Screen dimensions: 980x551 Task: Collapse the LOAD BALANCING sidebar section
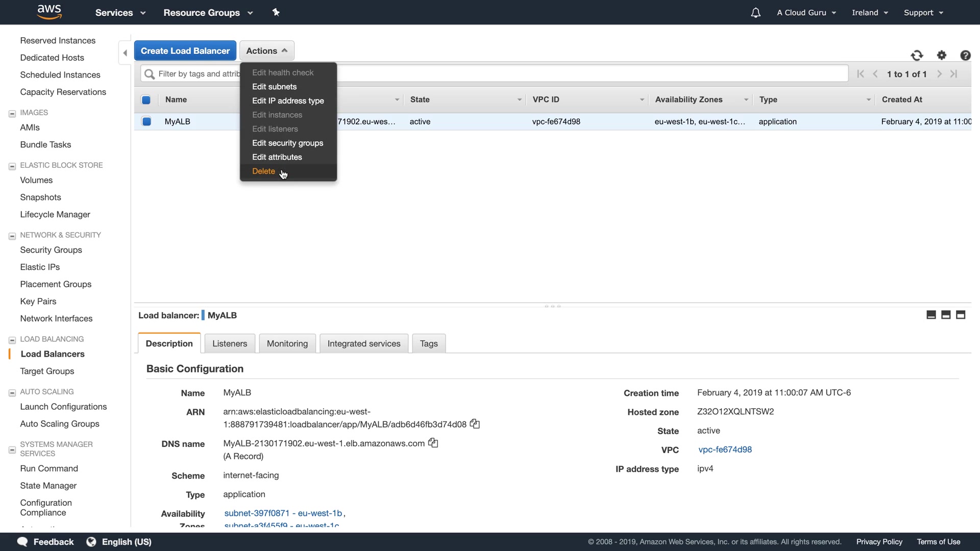point(12,340)
